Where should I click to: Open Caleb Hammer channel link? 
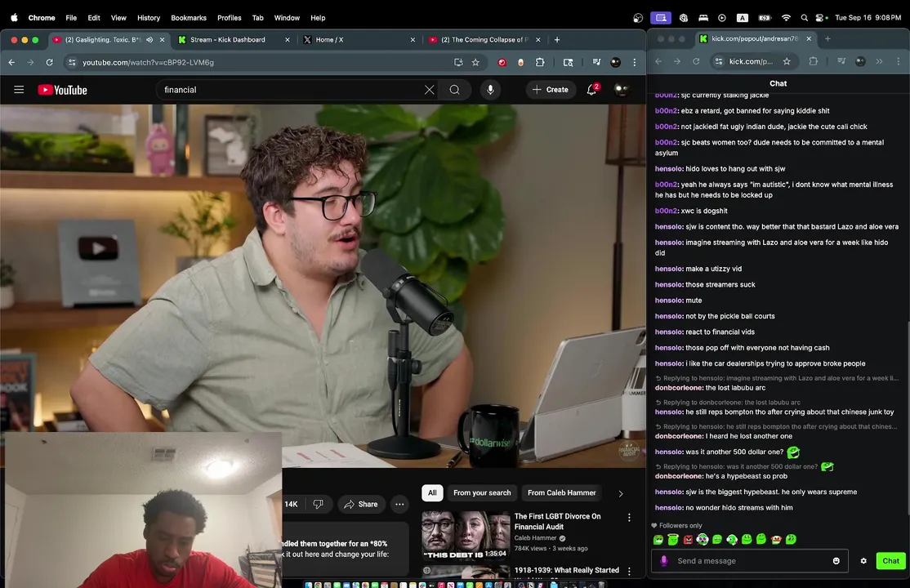tap(535, 538)
